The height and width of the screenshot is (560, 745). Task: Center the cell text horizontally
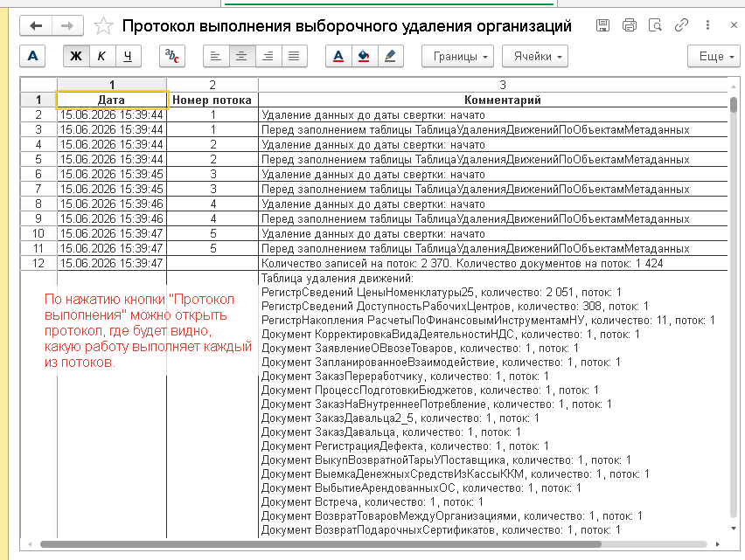click(x=242, y=56)
